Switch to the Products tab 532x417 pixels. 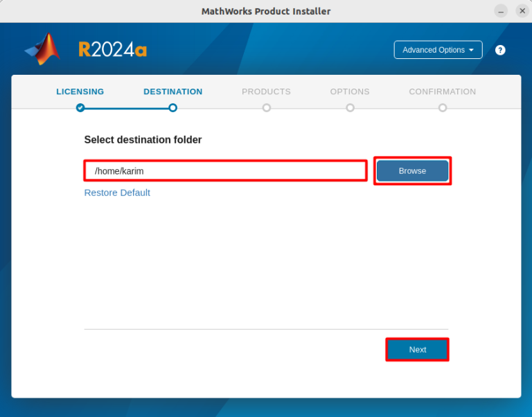(266, 91)
